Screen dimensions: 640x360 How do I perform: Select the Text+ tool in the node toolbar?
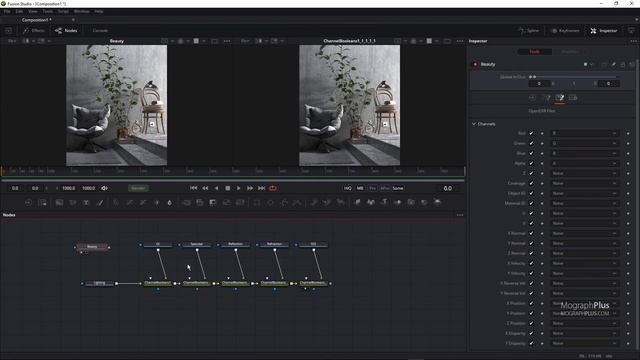pyautogui.click(x=86, y=202)
